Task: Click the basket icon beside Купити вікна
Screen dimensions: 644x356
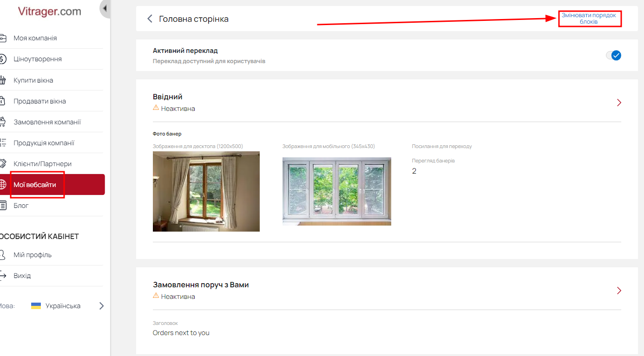Action: coord(2,80)
